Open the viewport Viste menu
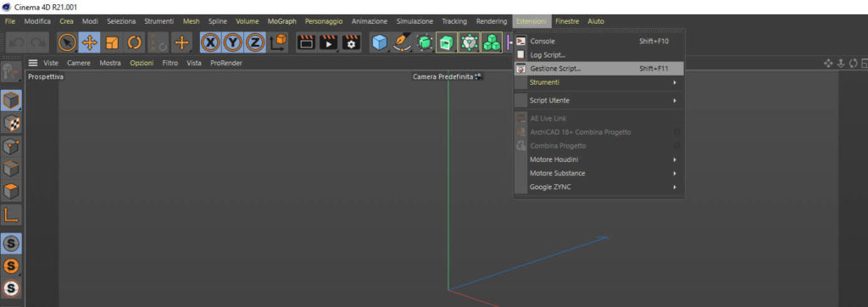This screenshot has width=868, height=307. click(51, 63)
